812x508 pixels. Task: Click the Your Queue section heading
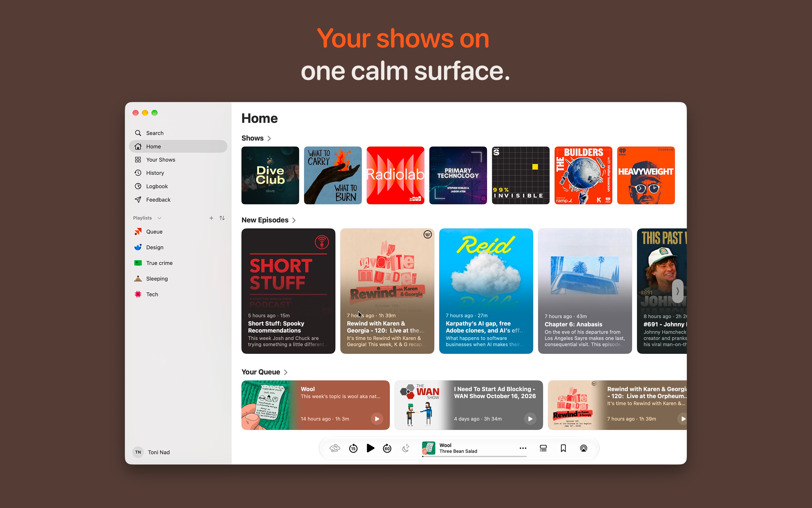tap(261, 372)
